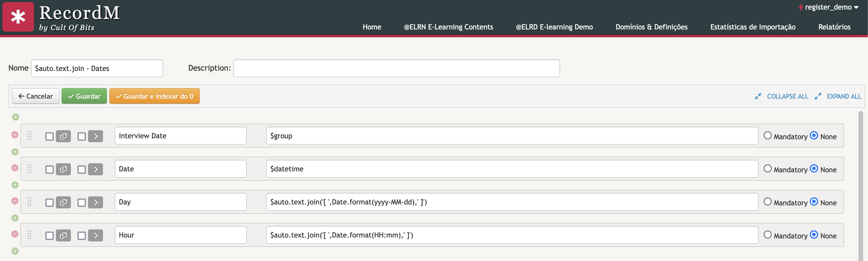Click the green add icon below the Day row

[x=15, y=218]
